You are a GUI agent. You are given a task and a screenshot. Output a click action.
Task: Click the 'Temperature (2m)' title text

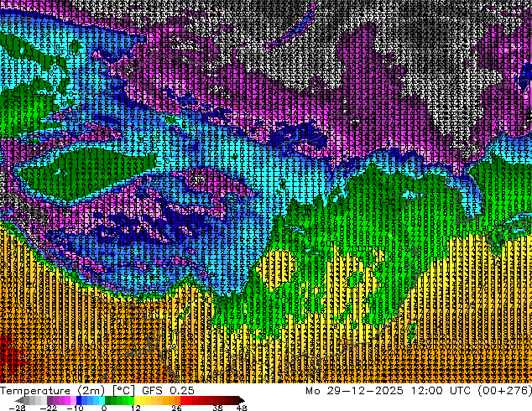pyautogui.click(x=53, y=391)
